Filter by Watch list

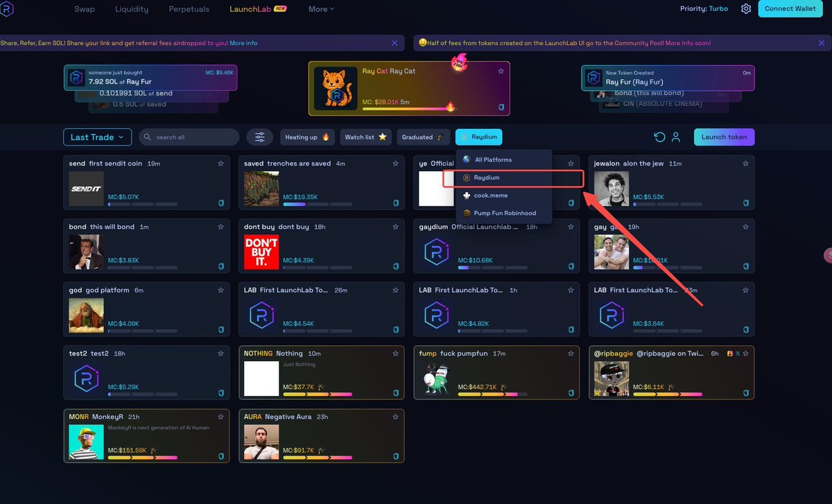[365, 137]
